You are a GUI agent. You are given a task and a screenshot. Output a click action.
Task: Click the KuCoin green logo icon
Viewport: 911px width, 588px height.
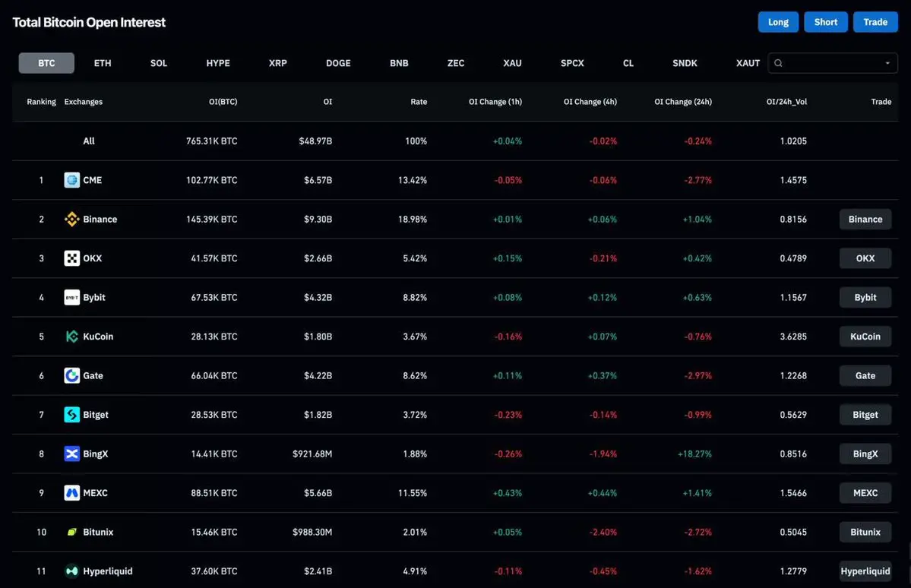(x=71, y=337)
